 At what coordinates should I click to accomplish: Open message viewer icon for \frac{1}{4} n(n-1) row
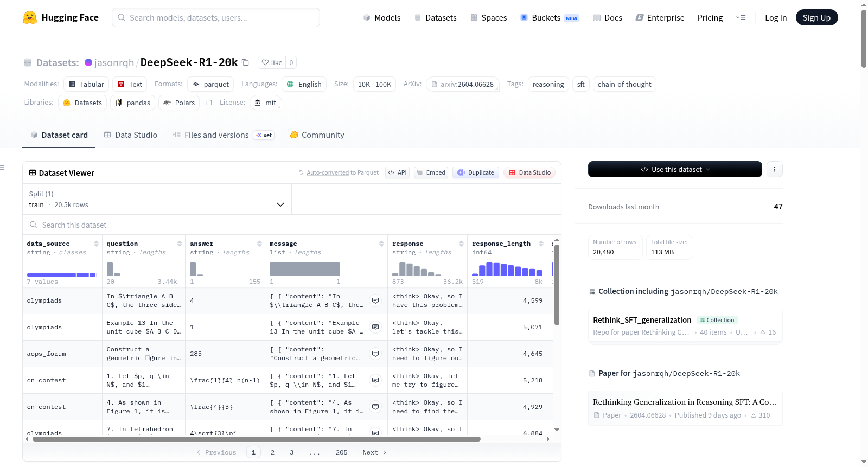375,380
